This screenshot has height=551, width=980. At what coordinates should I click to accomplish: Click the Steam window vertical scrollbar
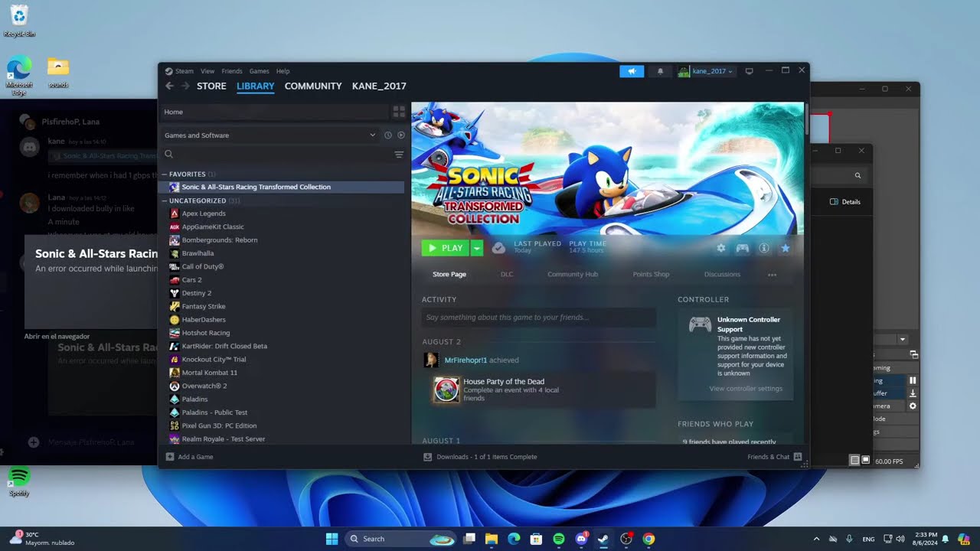click(806, 119)
